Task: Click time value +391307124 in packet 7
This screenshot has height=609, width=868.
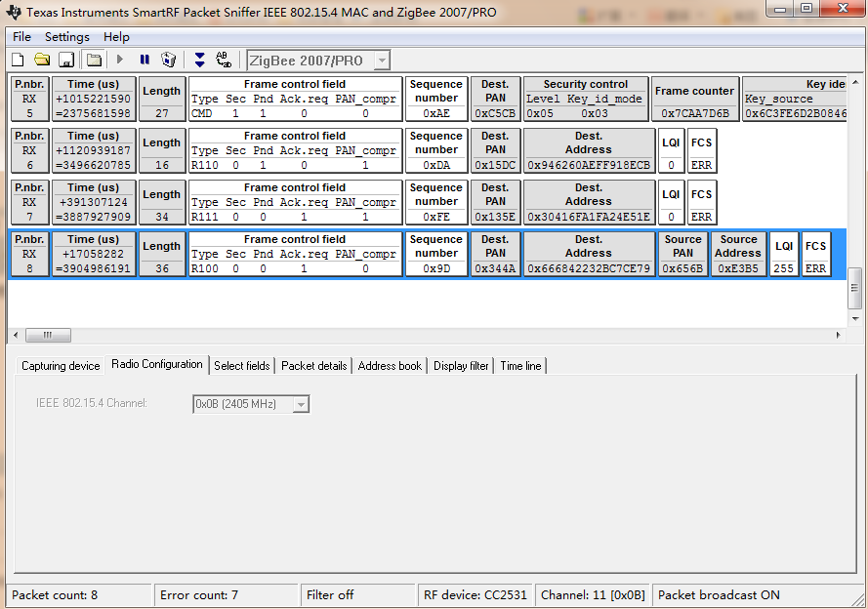Action: [x=93, y=202]
